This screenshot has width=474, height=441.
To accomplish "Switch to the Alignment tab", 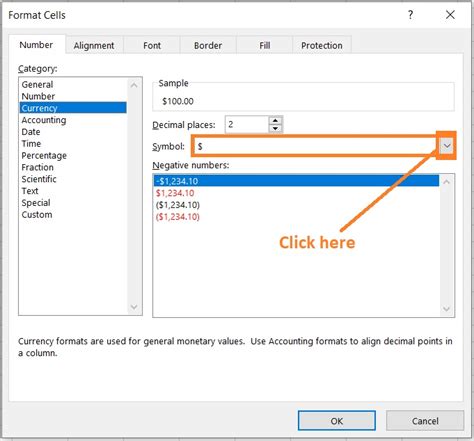I will (94, 45).
